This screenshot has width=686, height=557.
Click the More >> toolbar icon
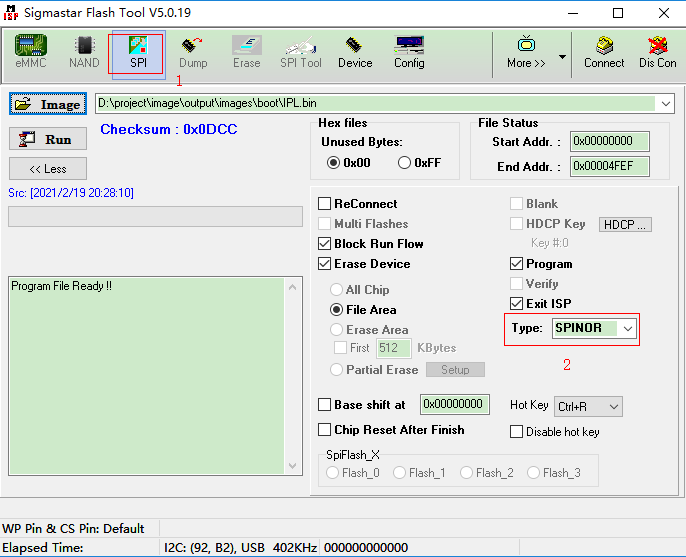526,52
